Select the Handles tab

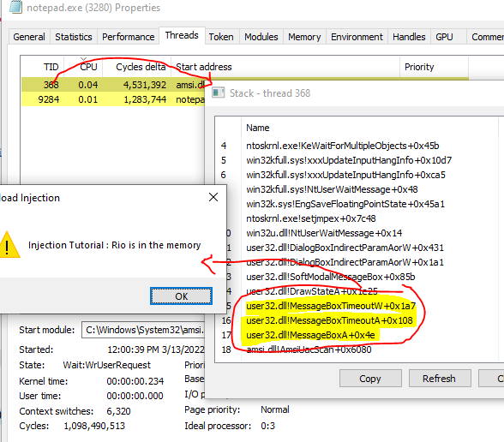(409, 37)
